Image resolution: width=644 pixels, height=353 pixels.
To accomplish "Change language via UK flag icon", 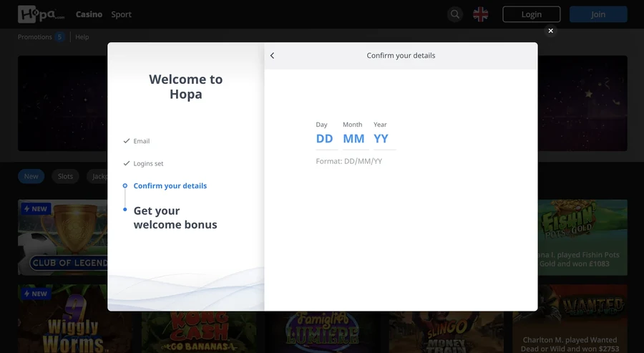I will click(480, 14).
